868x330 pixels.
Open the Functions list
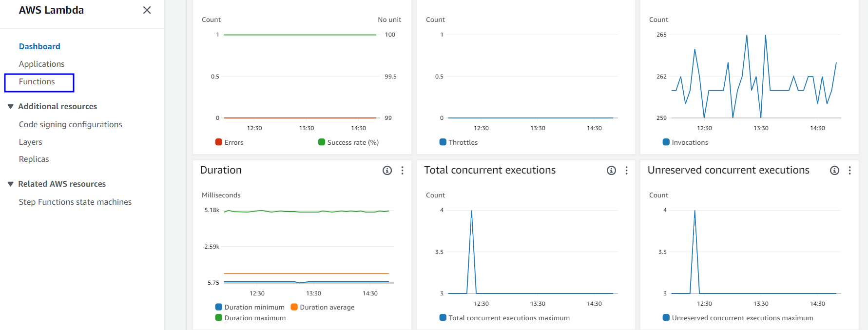[x=37, y=81]
